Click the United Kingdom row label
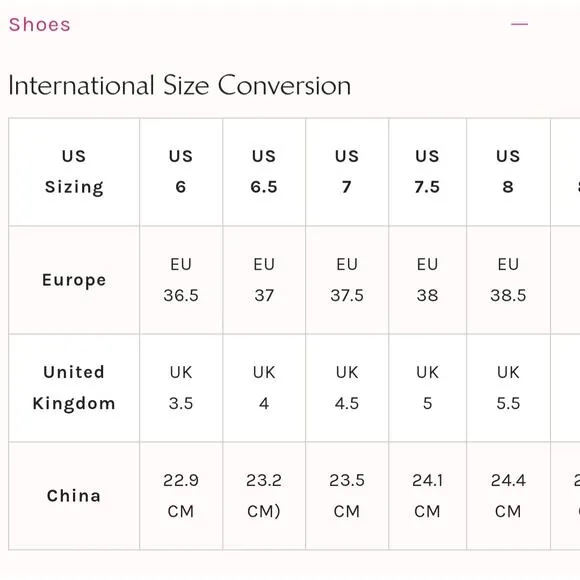Viewport: 580px width, 580px height. pyautogui.click(x=74, y=388)
